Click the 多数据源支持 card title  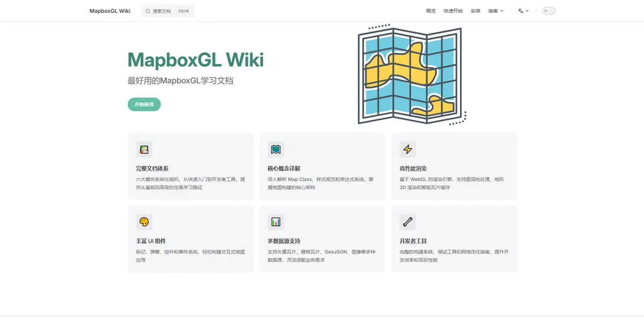pyautogui.click(x=284, y=241)
